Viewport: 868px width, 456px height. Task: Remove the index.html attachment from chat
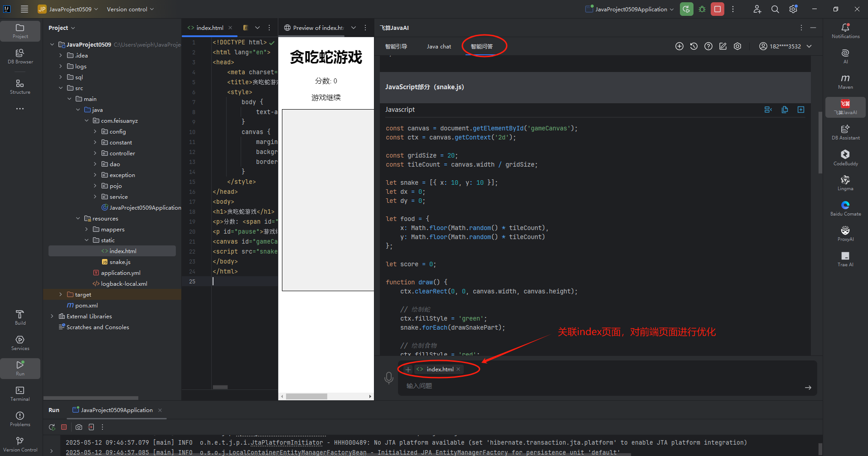(x=458, y=369)
